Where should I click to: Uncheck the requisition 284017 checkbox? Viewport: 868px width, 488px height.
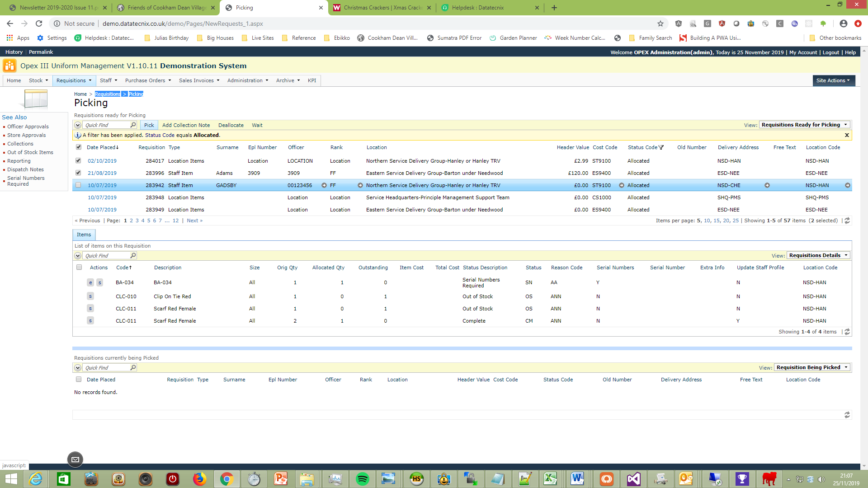coord(79,160)
